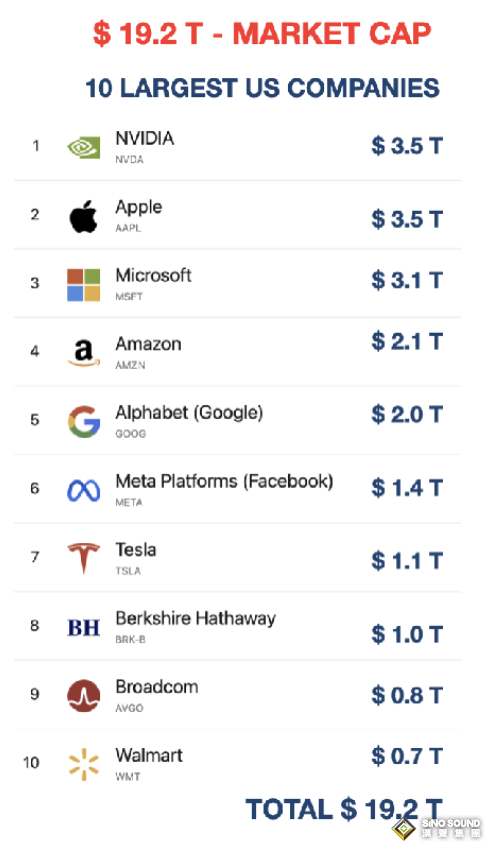The image size is (490, 850).
Task: Select the Google G logo
Action: click(83, 421)
